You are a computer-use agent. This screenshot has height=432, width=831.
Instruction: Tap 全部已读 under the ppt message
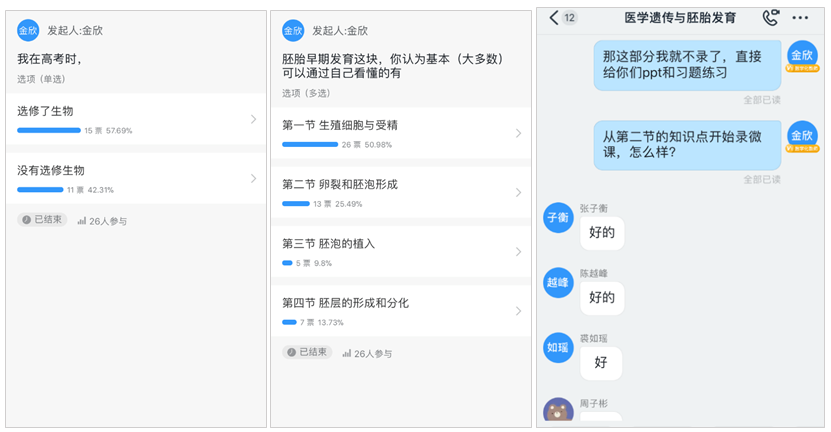[x=761, y=100]
